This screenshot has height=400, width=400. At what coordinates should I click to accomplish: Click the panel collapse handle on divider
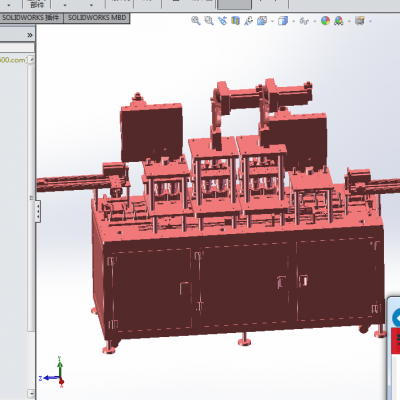pos(38,211)
